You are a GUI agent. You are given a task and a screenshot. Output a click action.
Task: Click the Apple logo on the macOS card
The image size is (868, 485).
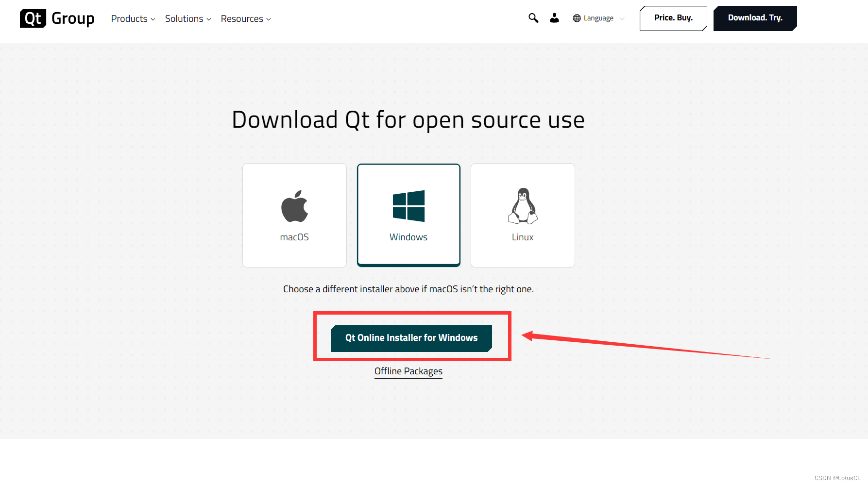coord(294,206)
